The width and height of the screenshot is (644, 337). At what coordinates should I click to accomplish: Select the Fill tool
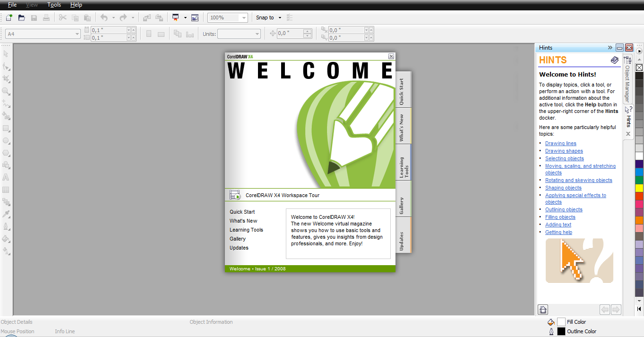click(x=6, y=239)
